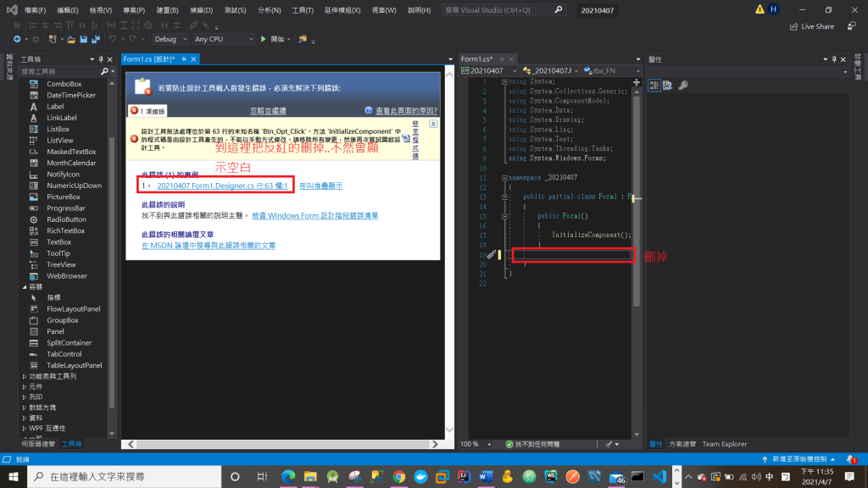Toggle pin on Form1.cs design tab
Image resolution: width=868 pixels, height=488 pixels.
[184, 59]
